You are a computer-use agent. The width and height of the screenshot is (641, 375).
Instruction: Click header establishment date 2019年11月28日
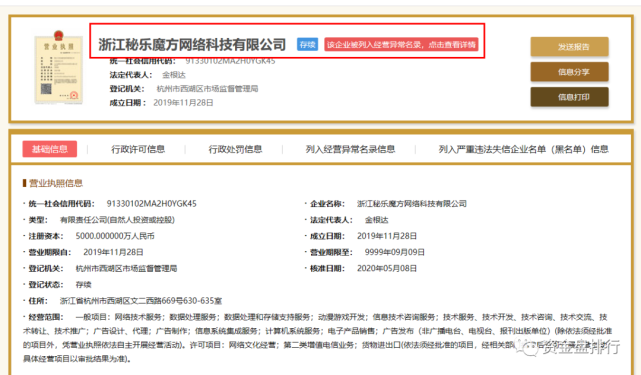click(183, 103)
